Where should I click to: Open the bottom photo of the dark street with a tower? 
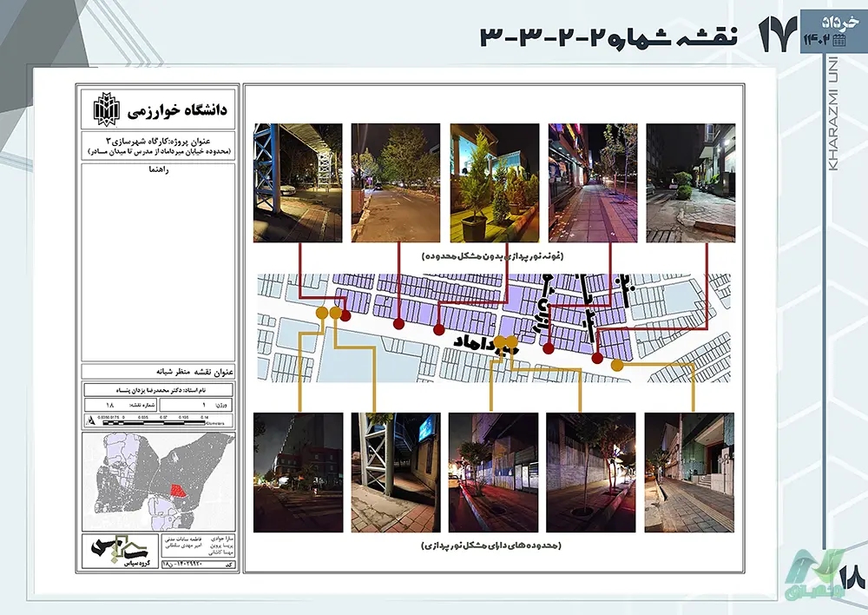[x=299, y=473]
